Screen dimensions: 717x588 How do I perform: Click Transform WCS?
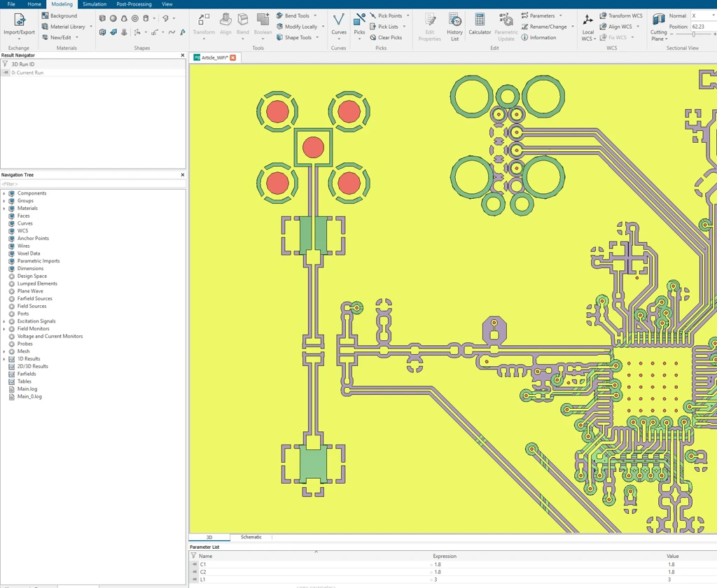621,15
